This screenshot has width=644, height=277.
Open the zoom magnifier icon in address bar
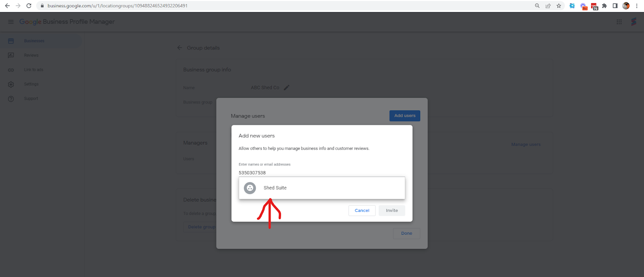coord(537,6)
